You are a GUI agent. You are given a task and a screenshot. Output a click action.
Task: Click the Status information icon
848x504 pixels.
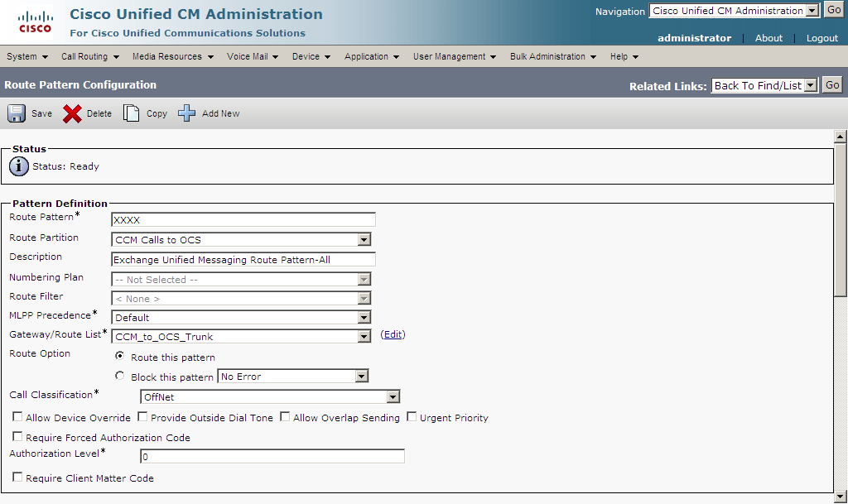point(18,166)
